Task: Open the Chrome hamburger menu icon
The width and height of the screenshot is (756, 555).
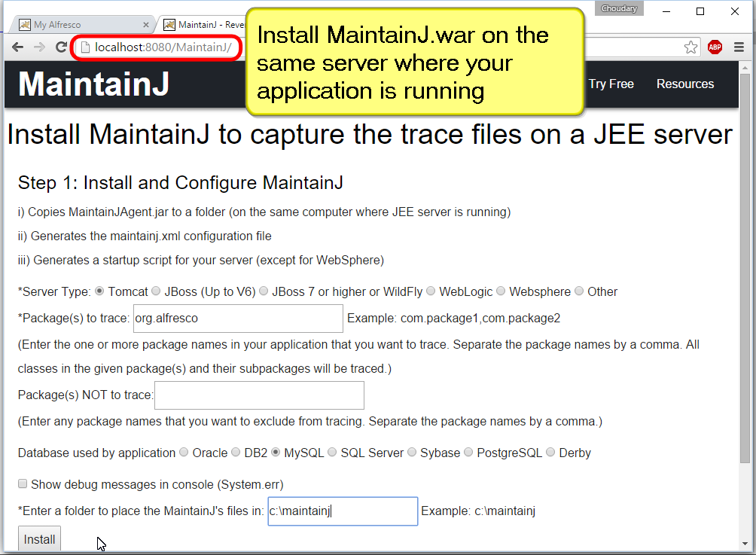Action: tap(739, 47)
